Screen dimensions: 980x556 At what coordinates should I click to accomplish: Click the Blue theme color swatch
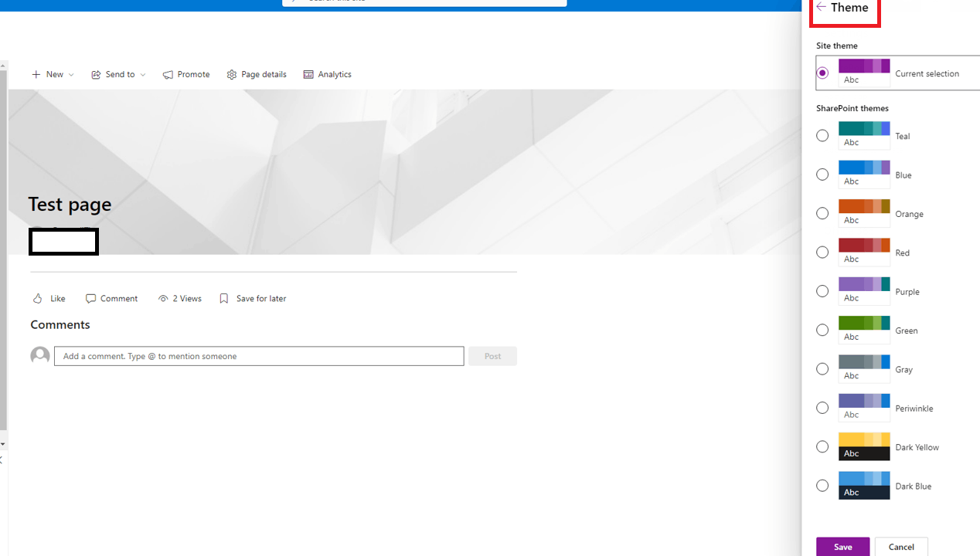point(864,175)
